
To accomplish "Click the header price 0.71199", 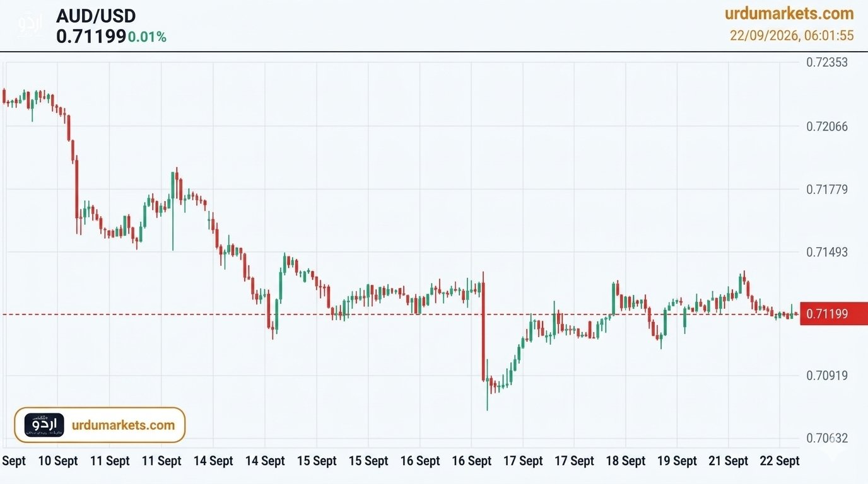I will (x=91, y=37).
